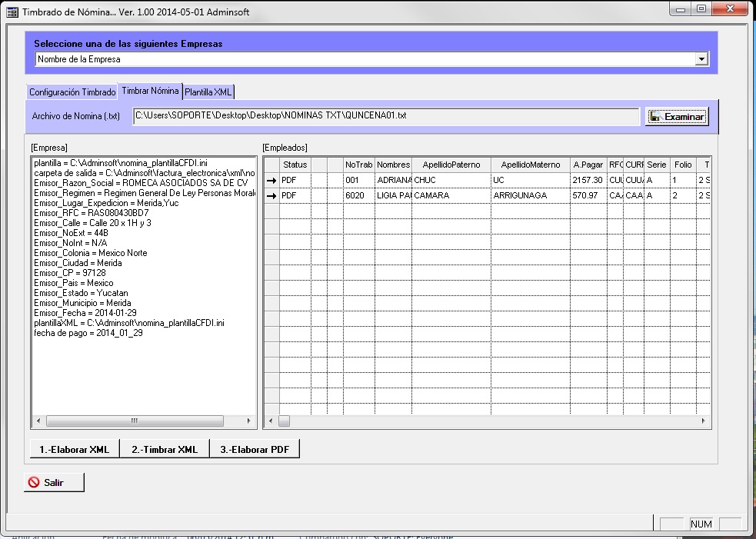Click the Archivo de Nomina path field
Image resolution: width=756 pixels, height=539 pixels.
[386, 116]
